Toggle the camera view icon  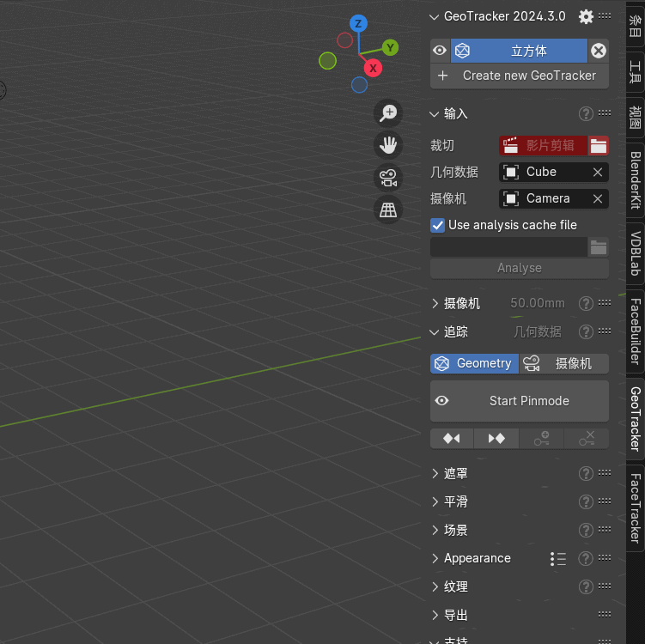coord(388,178)
